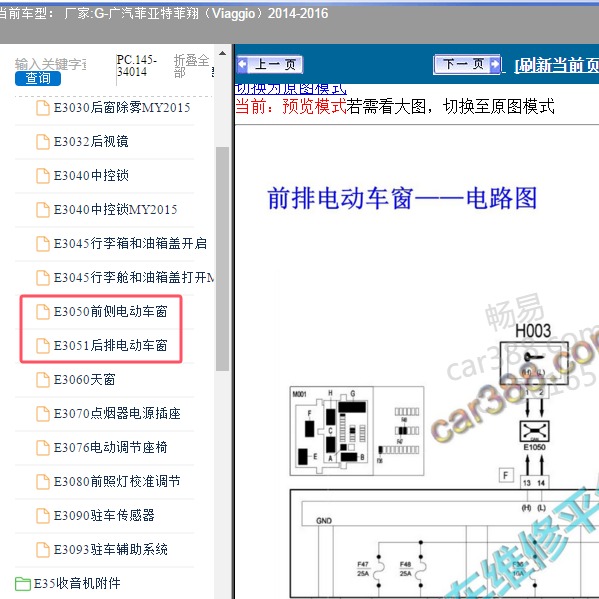Click the document icon beside E3076电动调节座椅
Screen dimensions: 599x599
click(x=43, y=448)
